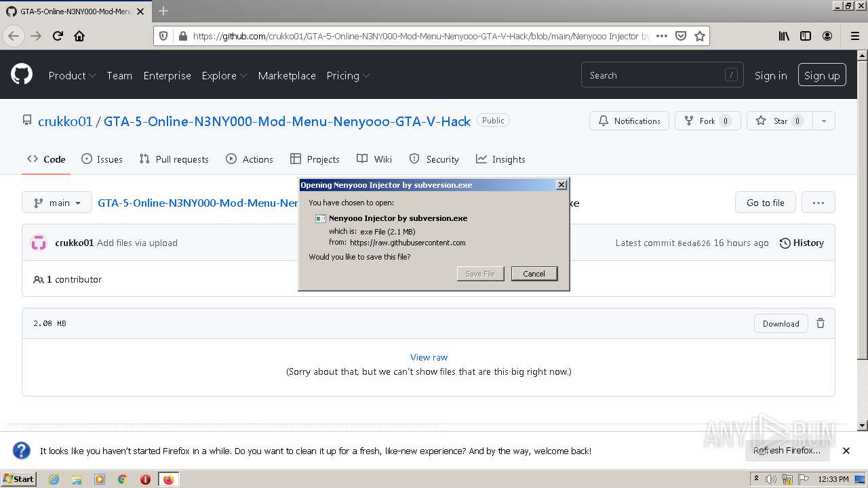Download the file with Download button
868x488 pixels.
(x=781, y=323)
